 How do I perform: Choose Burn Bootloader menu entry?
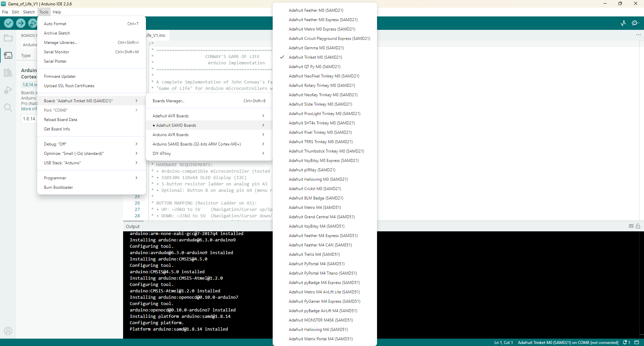pos(91,187)
